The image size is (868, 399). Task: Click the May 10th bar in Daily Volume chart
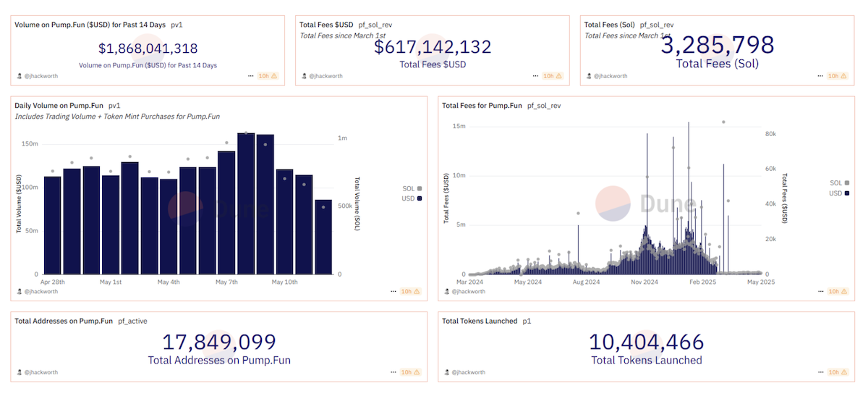(284, 222)
